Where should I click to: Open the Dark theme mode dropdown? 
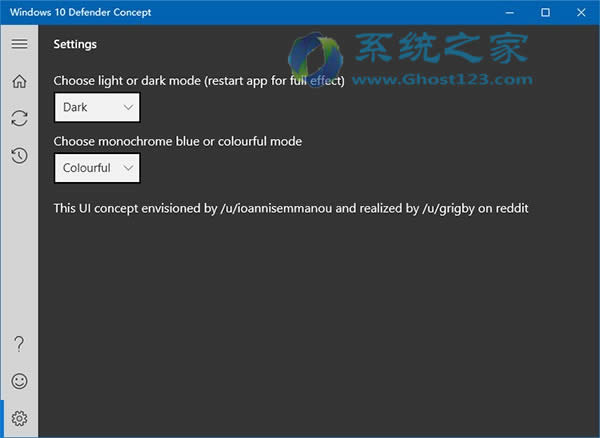(97, 107)
